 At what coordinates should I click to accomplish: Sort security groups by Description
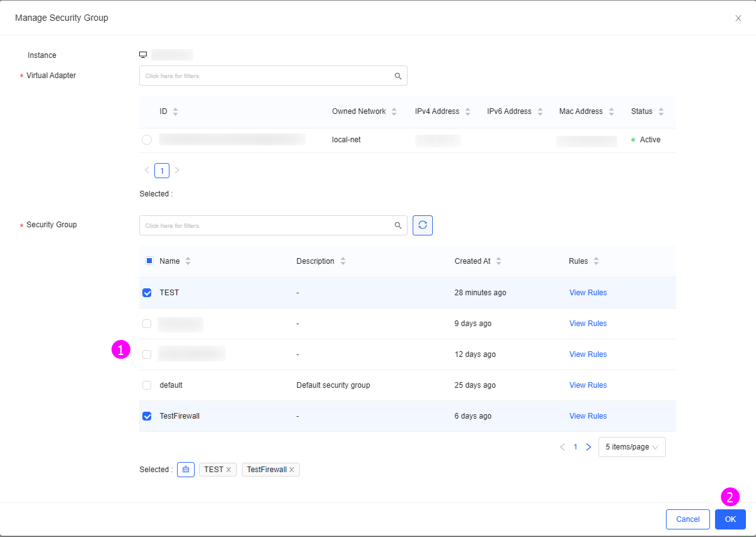tap(343, 261)
